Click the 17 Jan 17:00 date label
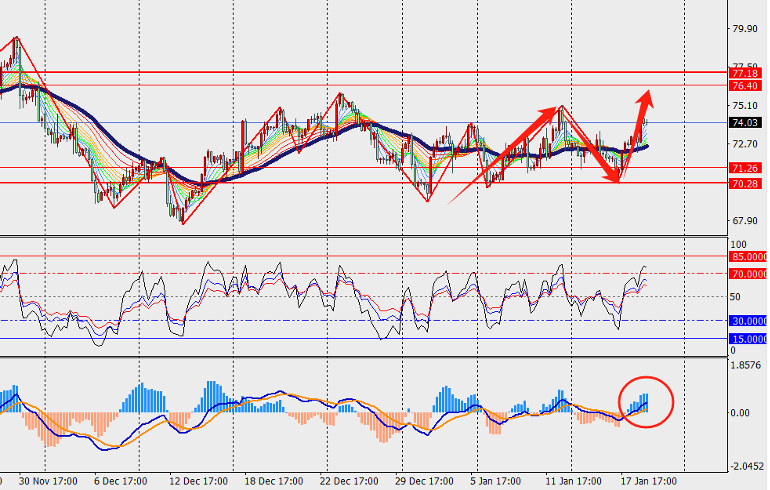The height and width of the screenshot is (490, 770). pos(648,481)
